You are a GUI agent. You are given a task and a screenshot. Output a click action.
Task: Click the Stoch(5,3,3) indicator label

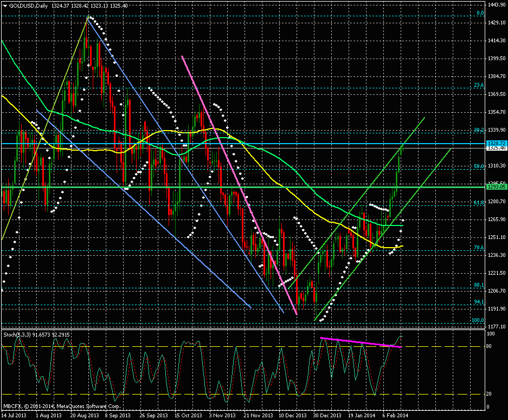17,334
